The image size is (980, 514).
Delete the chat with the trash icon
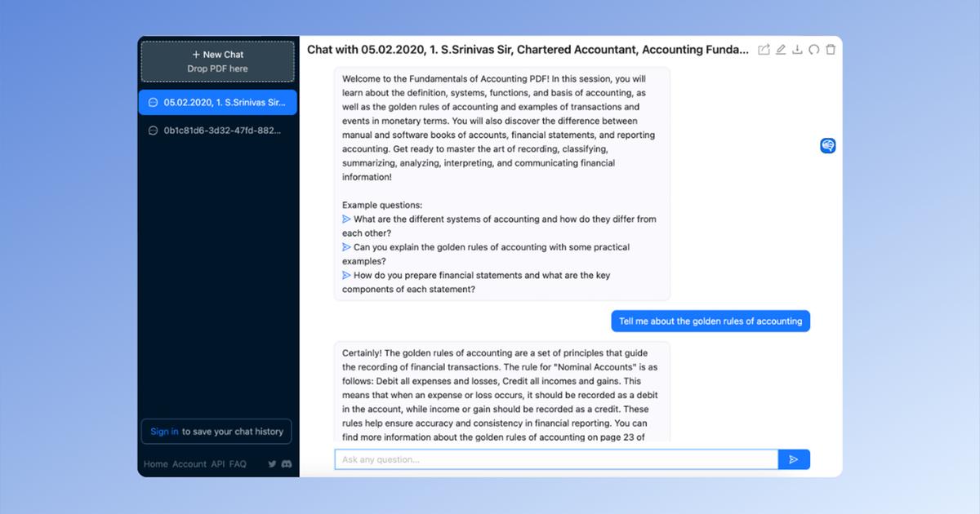[831, 50]
